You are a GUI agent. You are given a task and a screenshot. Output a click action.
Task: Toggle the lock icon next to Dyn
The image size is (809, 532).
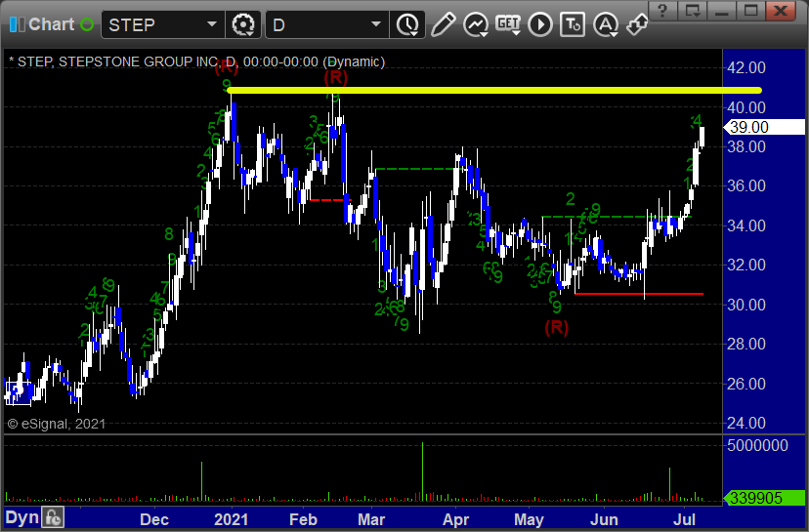pyautogui.click(x=53, y=517)
